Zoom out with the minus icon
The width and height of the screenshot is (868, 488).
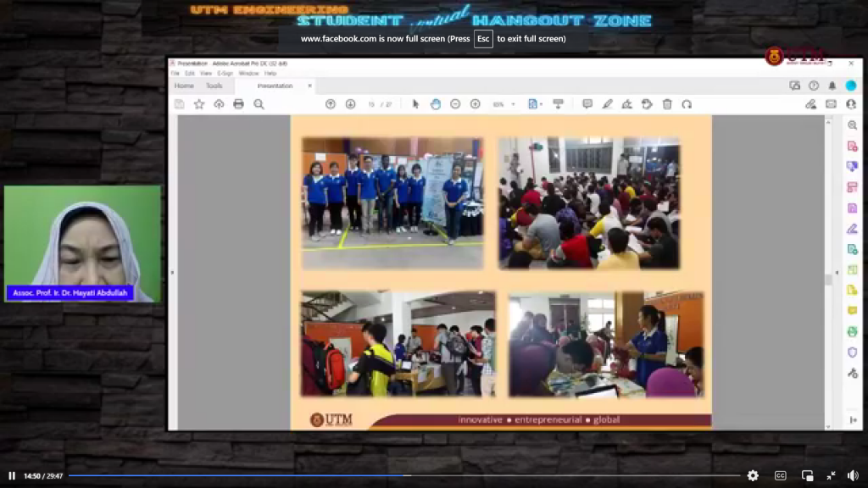coord(455,104)
